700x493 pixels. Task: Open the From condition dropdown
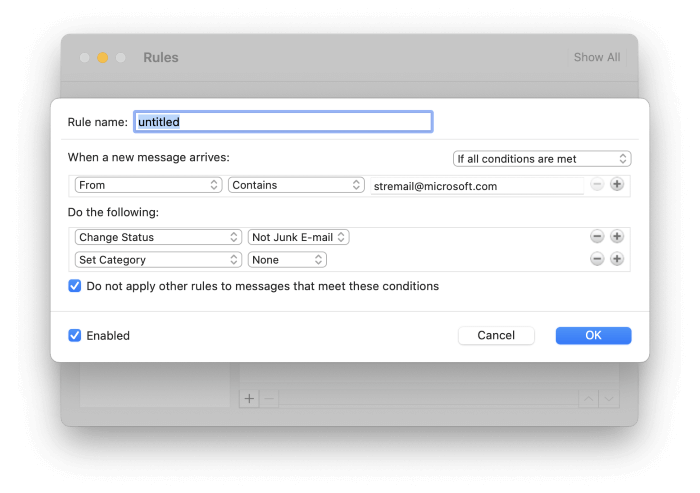pyautogui.click(x=148, y=185)
